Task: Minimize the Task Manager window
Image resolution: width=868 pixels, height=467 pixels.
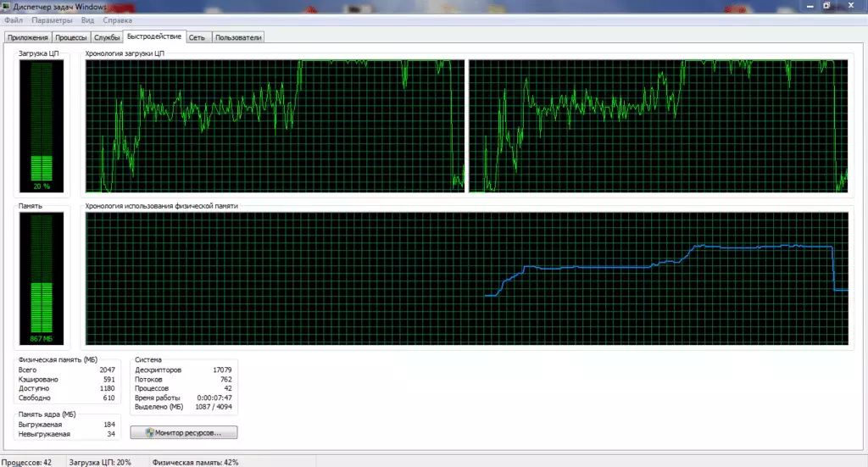Action: click(x=810, y=6)
